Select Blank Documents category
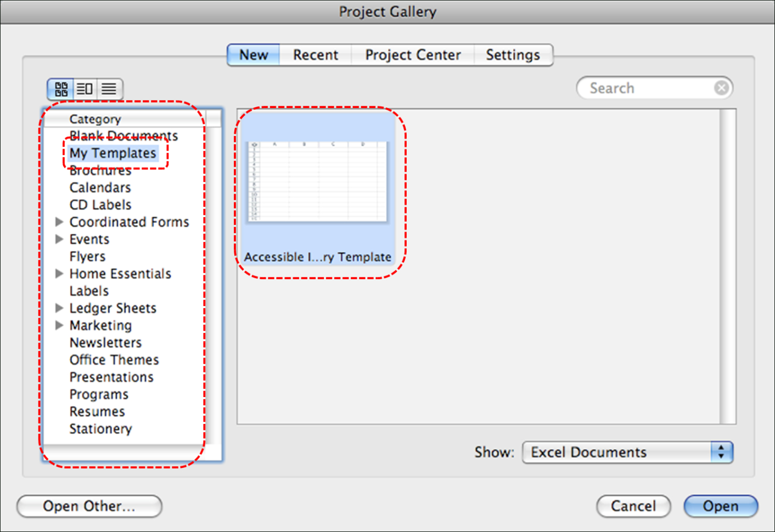The width and height of the screenshot is (775, 532). [123, 136]
